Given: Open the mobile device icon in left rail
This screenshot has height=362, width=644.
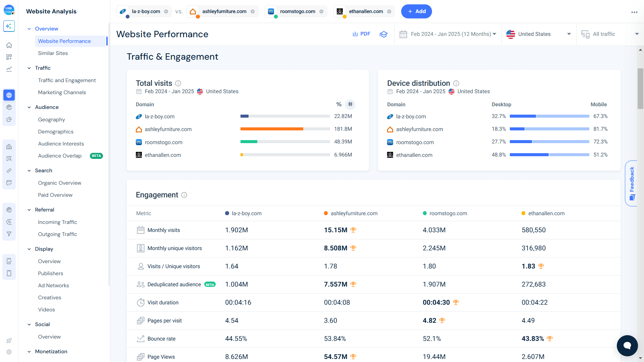Looking at the screenshot, I should (x=9, y=273).
